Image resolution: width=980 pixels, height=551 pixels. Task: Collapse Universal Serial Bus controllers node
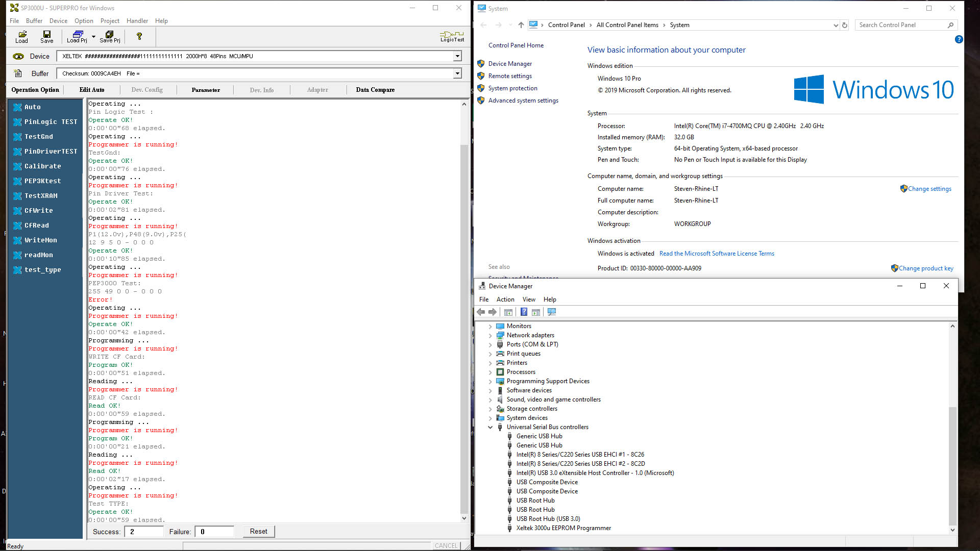[491, 428]
